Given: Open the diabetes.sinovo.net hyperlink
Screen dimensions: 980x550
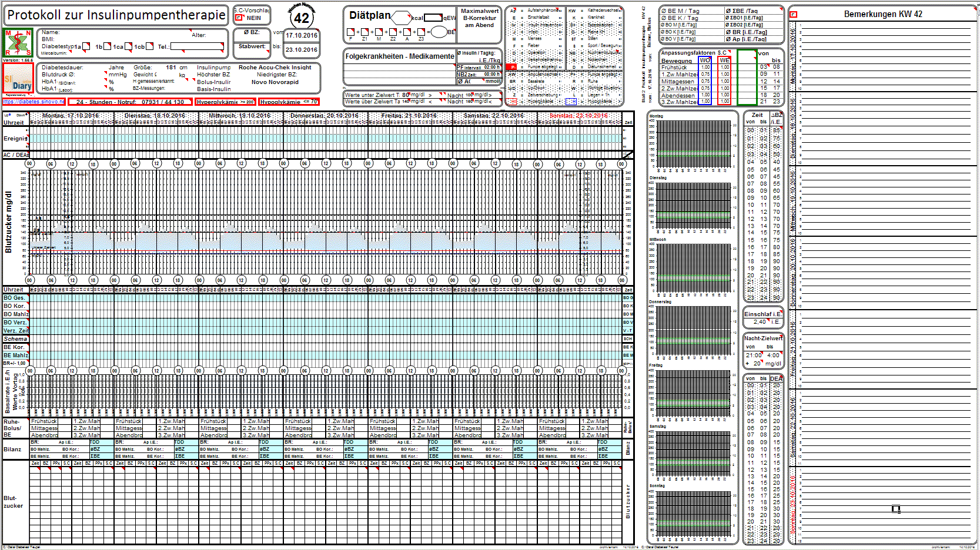Looking at the screenshot, I should tap(34, 102).
